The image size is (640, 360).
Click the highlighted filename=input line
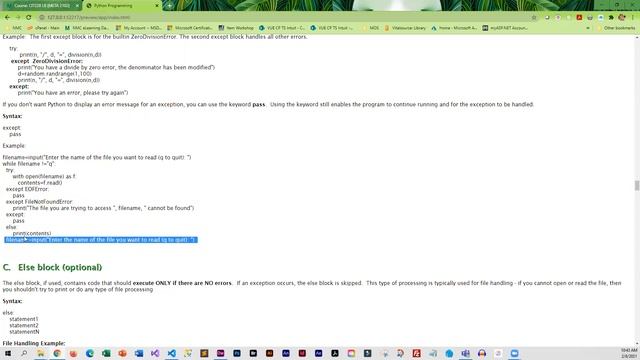coord(101,240)
